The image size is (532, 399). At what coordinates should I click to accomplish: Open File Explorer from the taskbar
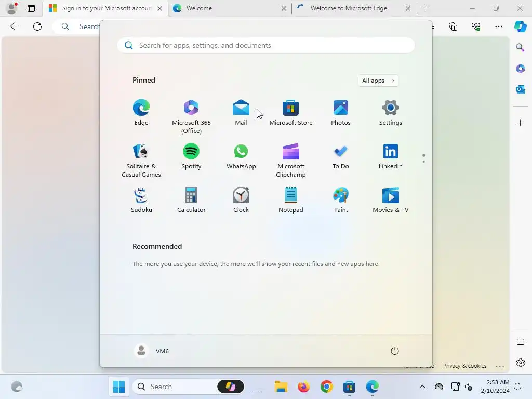[281, 387]
